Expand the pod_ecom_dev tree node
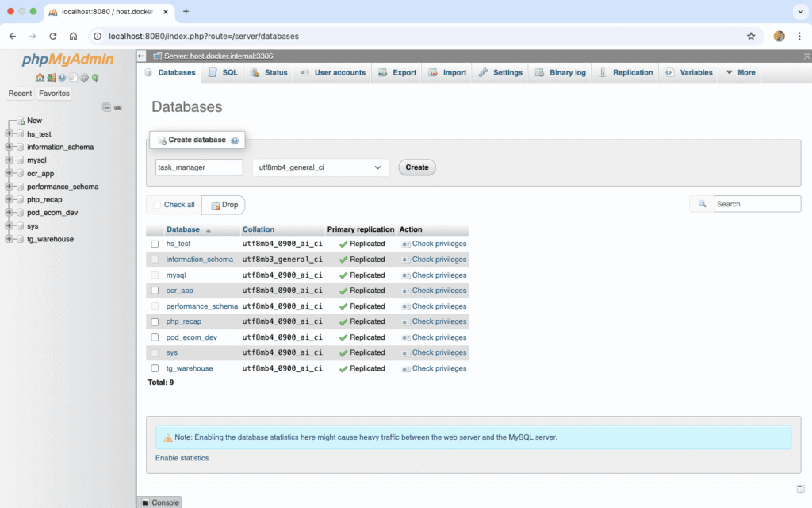Viewport: 812px width, 508px height. point(9,213)
